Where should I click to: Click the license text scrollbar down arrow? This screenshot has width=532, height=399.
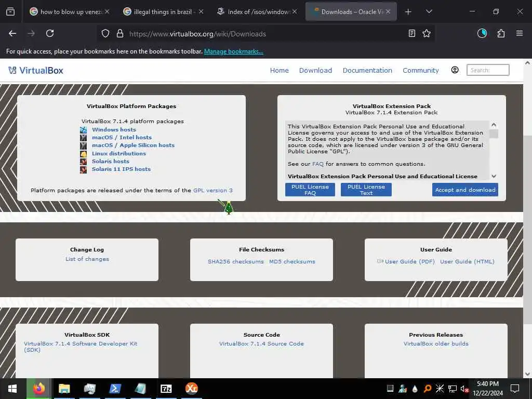point(494,176)
